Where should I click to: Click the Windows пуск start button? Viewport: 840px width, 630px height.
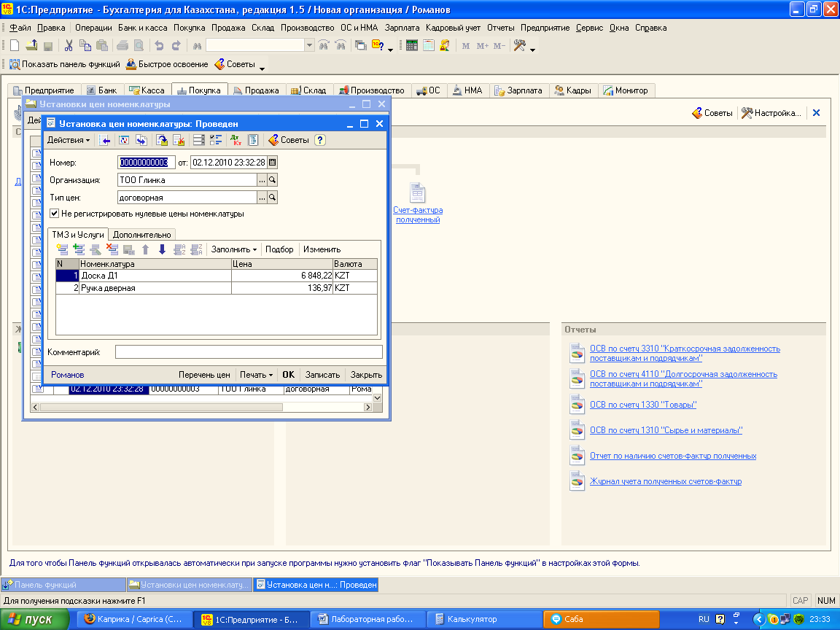[35, 619]
